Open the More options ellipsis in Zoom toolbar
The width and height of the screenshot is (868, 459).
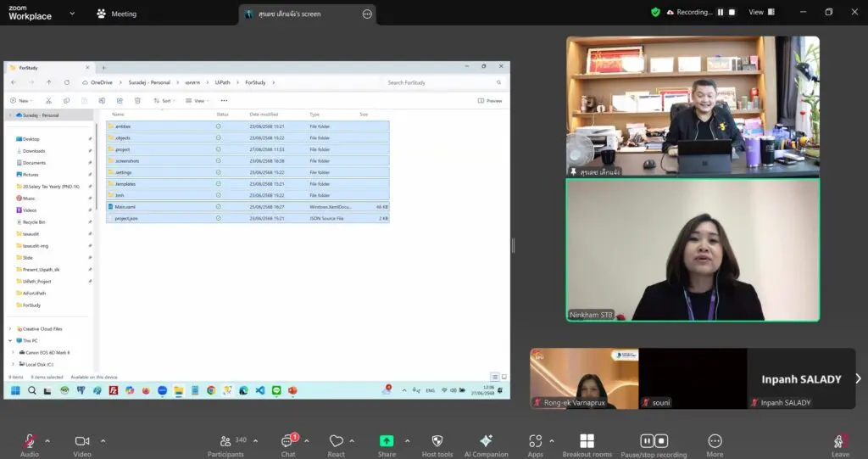tap(715, 440)
